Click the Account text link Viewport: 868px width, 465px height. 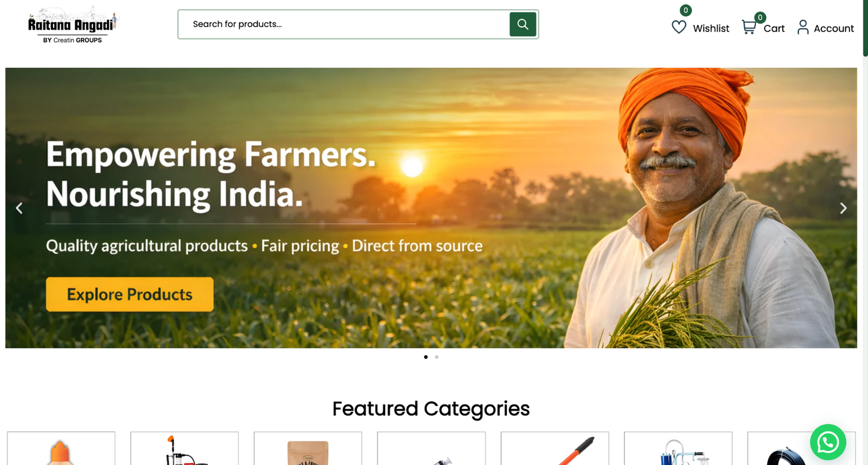pyautogui.click(x=834, y=28)
